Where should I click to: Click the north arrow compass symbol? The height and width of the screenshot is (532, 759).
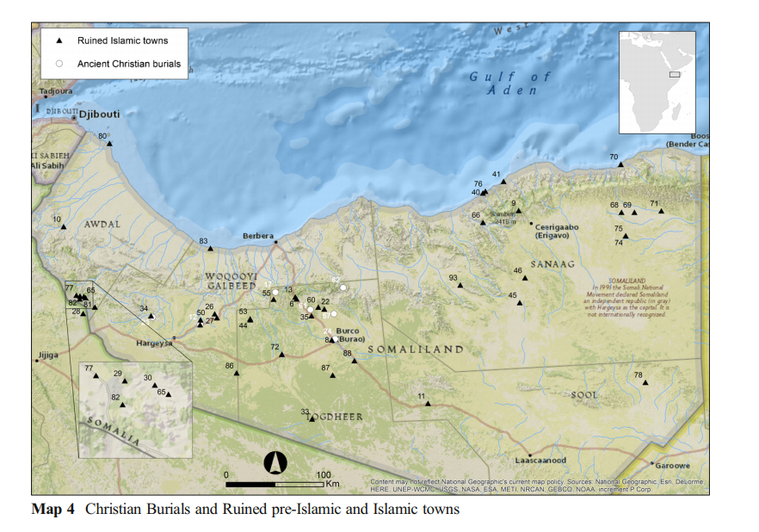275,462
